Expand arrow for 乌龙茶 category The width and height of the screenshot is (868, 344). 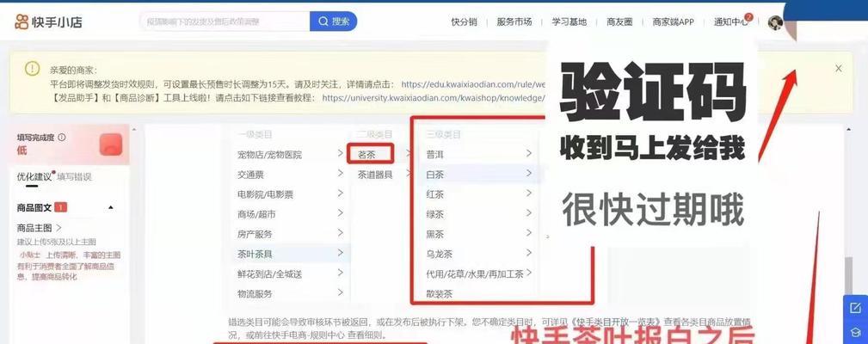tap(529, 253)
